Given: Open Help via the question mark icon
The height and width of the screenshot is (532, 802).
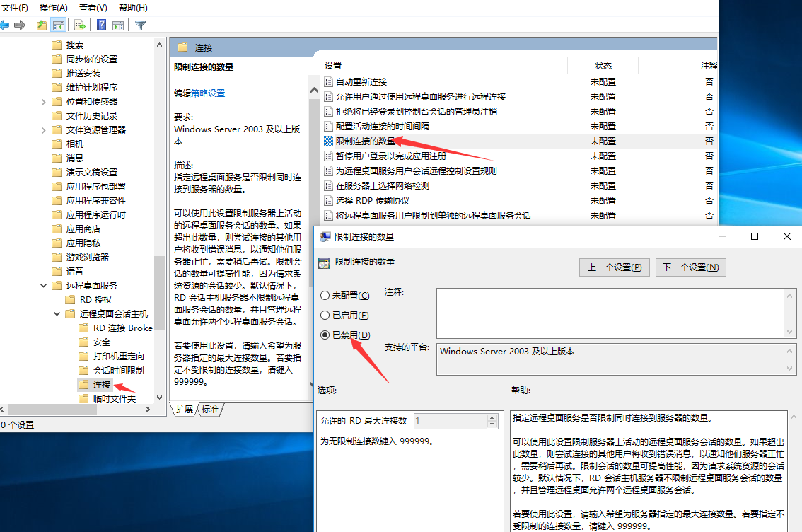Looking at the screenshot, I should [x=102, y=25].
